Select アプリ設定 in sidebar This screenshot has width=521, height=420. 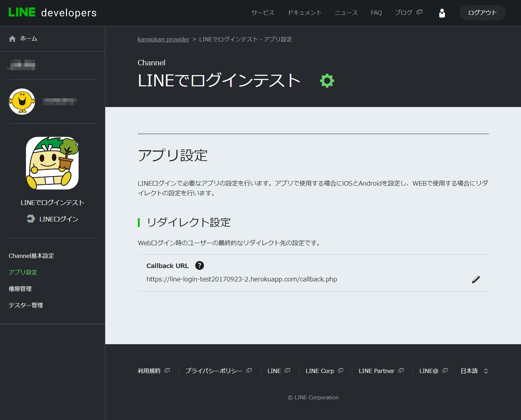(x=23, y=272)
